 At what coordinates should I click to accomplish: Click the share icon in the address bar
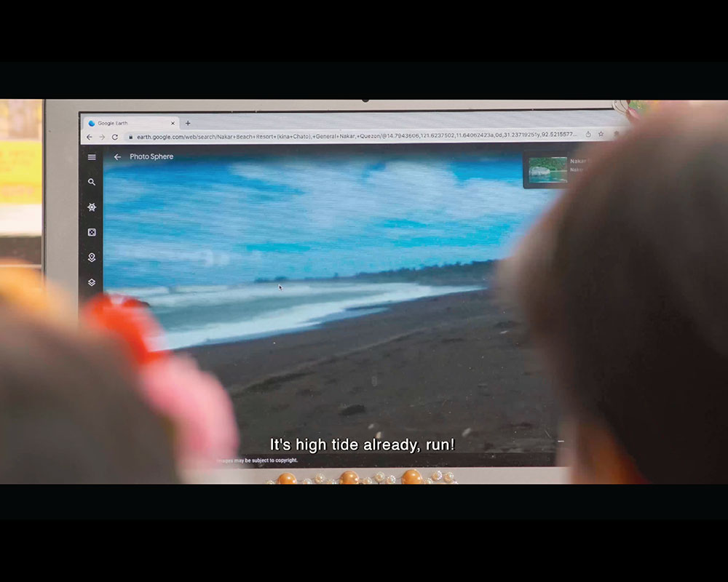pos(588,135)
